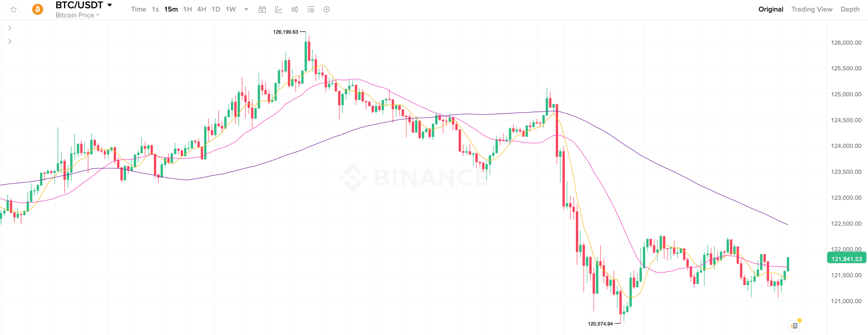Open the indicators settings icon

tap(310, 9)
